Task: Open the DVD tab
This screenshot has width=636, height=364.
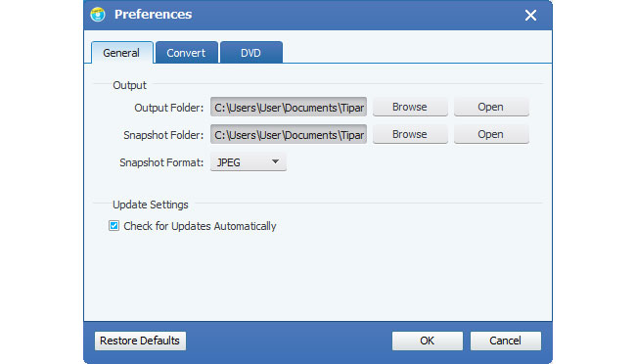Action: tap(250, 53)
